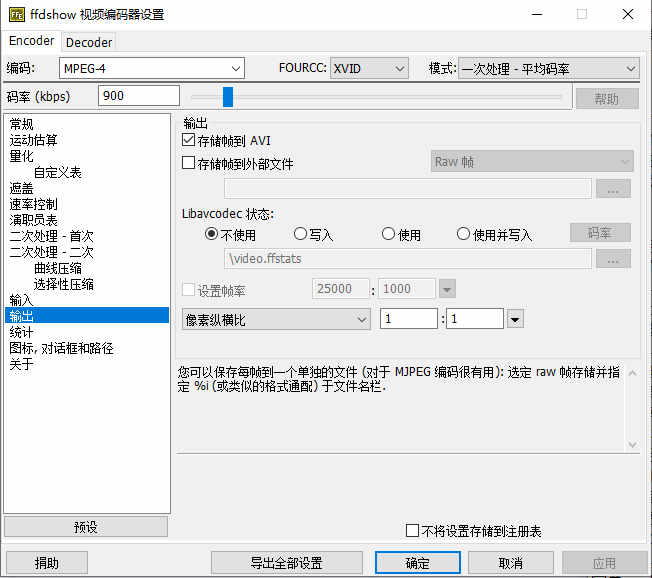Cancel with the 取消 button
This screenshot has width=652, height=578.
511,563
